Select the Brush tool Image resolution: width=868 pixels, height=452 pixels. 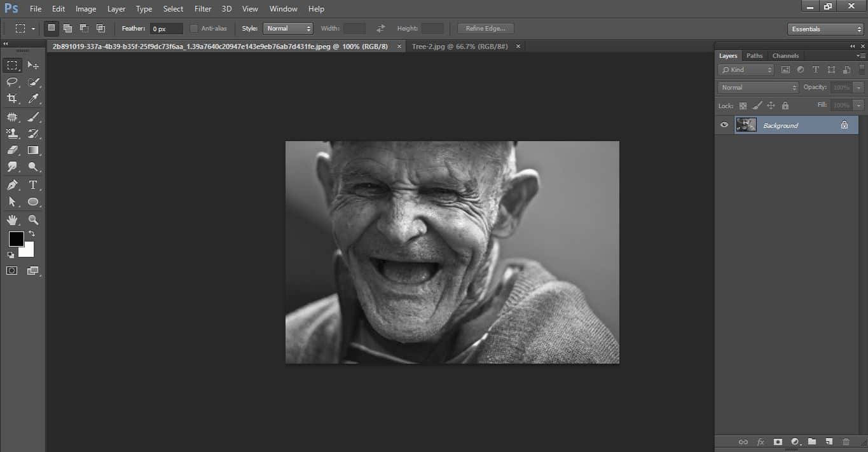click(33, 116)
